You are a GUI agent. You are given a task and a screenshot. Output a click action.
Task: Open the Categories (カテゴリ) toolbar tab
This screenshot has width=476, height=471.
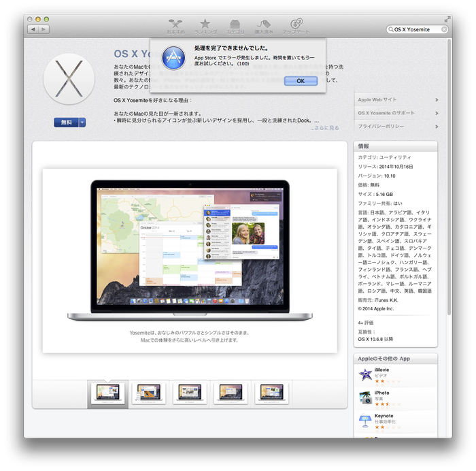(235, 27)
